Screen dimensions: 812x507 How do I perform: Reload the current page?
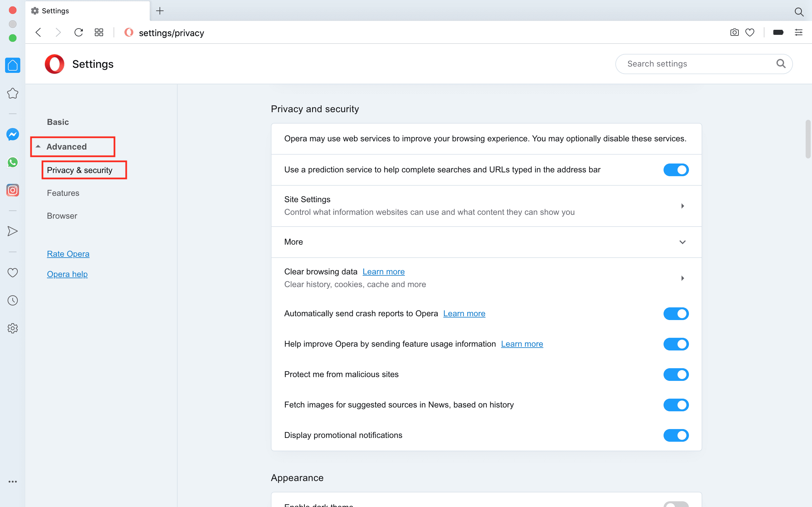(79, 33)
